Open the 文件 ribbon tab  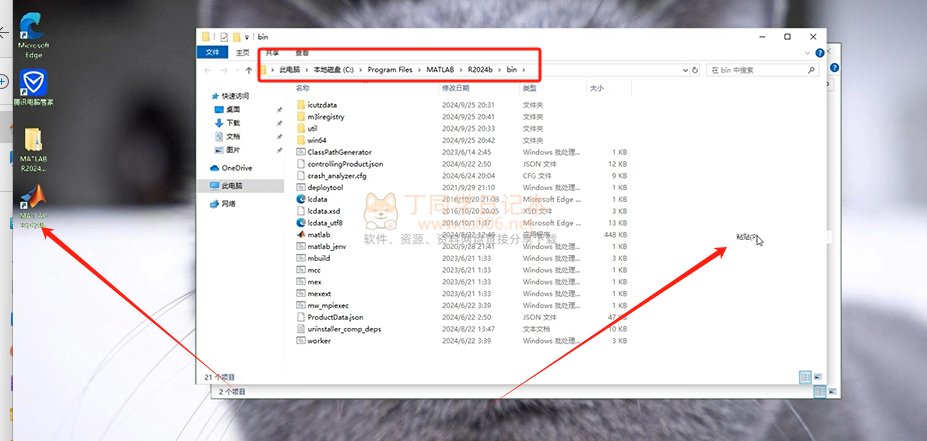[212, 53]
